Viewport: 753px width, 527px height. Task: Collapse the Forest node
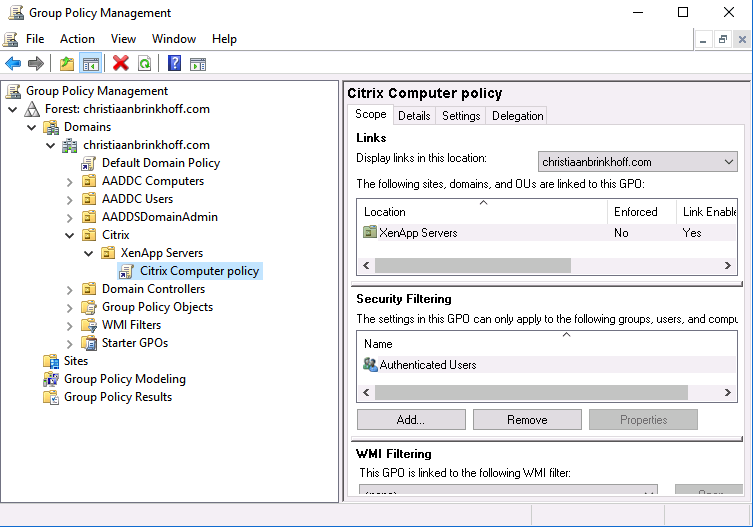coord(12,110)
